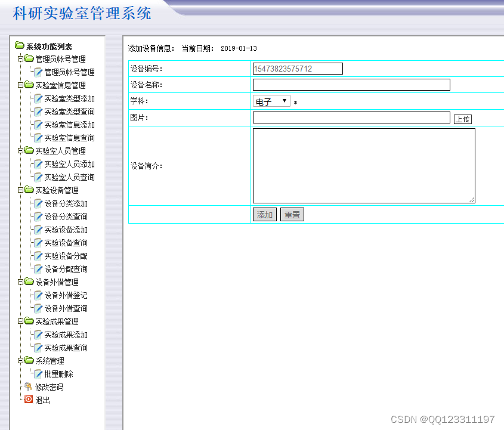
Task: Click the page icon beside 设备分类添加
Action: click(x=38, y=203)
